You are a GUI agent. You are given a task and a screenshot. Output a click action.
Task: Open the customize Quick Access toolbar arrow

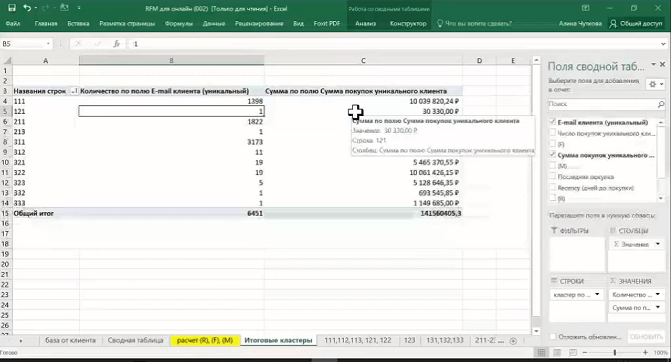click(x=79, y=8)
